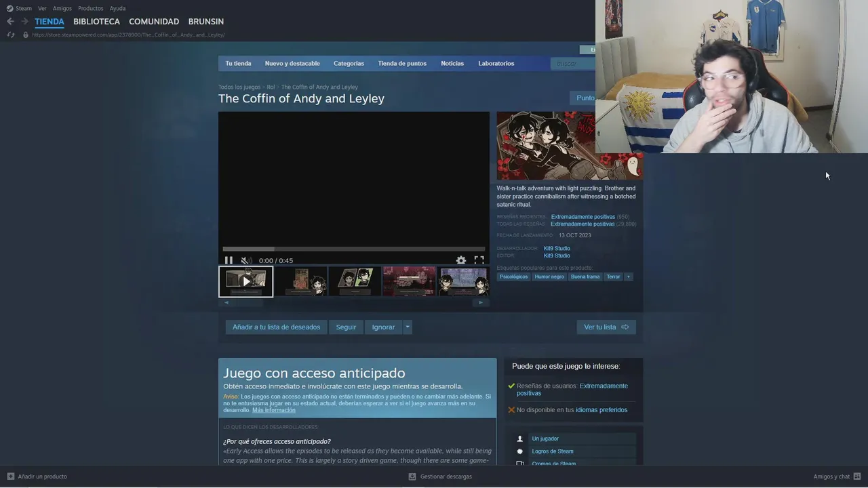Open Gestionar descargas

[x=440, y=476]
